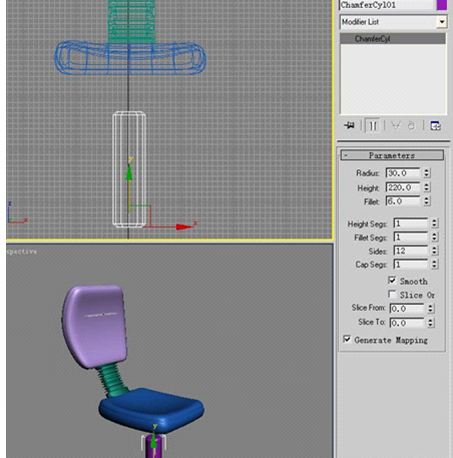Open the Modifier List dropdown
Image resolution: width=453 pixels, height=458 pixels.
(393, 22)
